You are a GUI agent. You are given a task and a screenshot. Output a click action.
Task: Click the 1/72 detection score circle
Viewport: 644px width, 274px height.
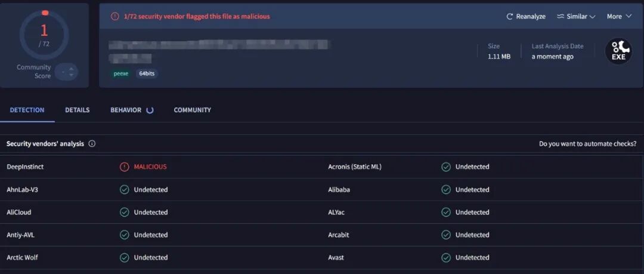pyautogui.click(x=44, y=35)
